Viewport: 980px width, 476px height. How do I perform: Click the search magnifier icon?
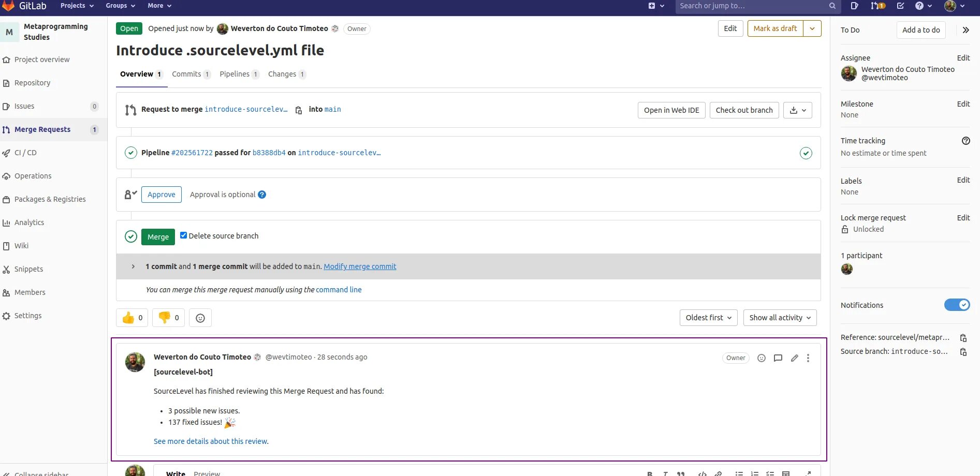832,6
